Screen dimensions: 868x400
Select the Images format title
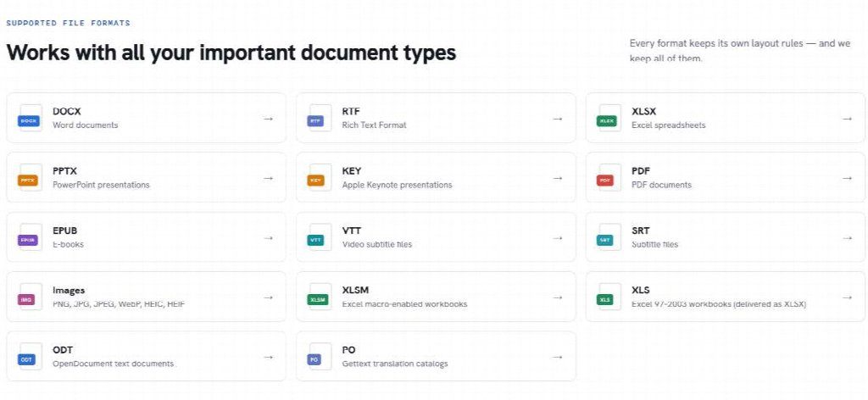tap(69, 291)
